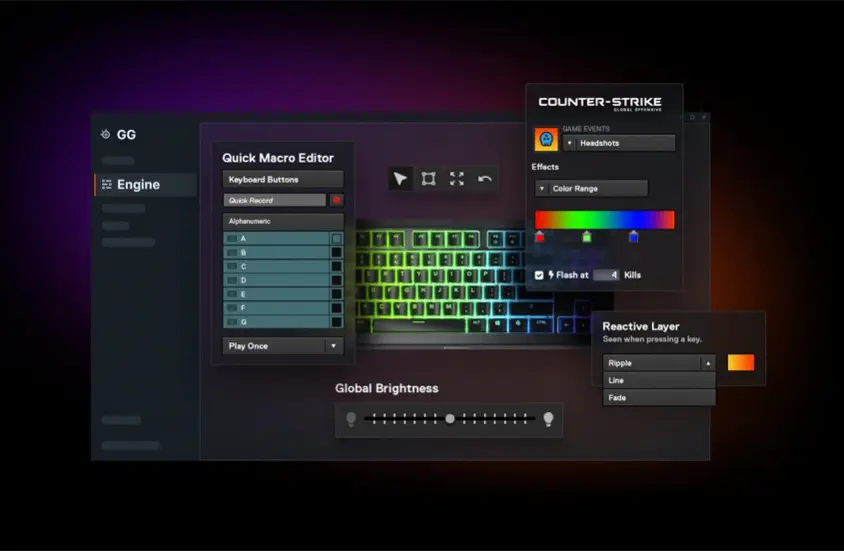Click the Global Brightness slider handle
This screenshot has height=551, width=844.
pos(450,419)
